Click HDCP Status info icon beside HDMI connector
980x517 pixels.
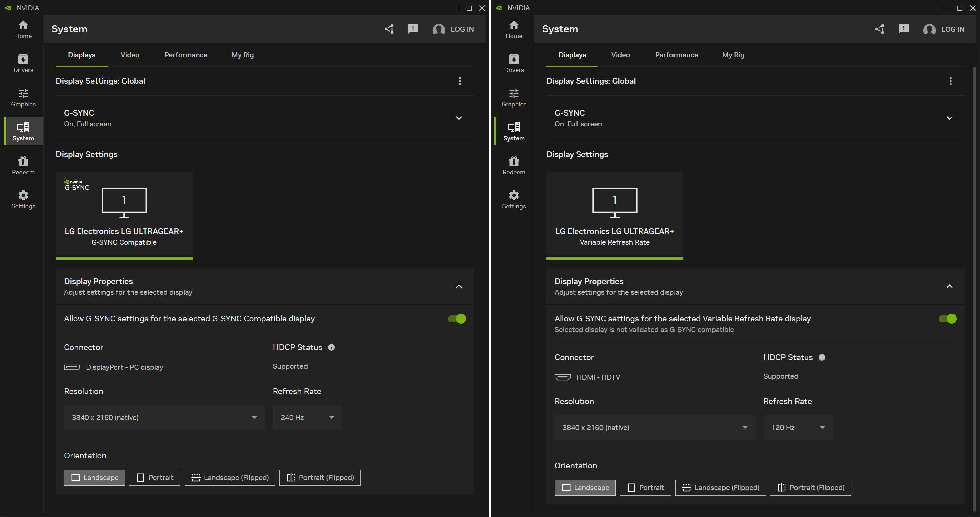tap(822, 357)
